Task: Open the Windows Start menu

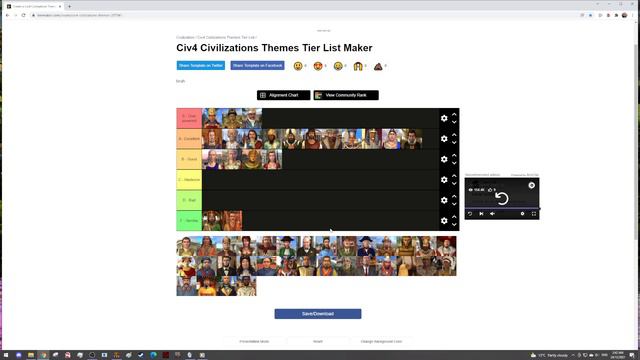Action: pyautogui.click(x=6, y=355)
